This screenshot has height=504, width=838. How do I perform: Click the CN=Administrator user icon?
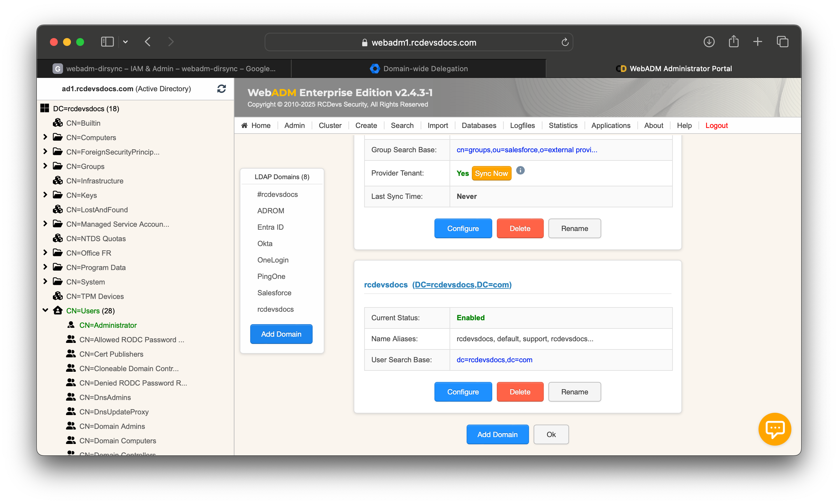(71, 325)
